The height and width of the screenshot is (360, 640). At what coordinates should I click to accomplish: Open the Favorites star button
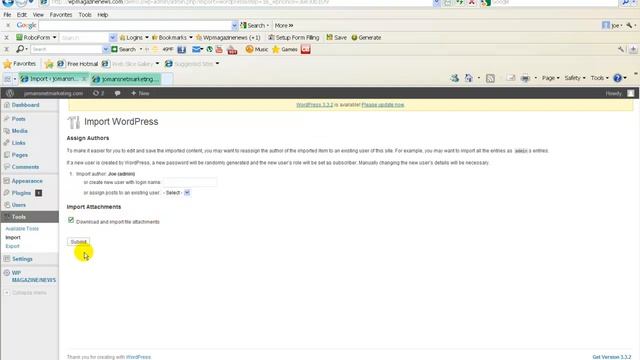[x=20, y=64]
